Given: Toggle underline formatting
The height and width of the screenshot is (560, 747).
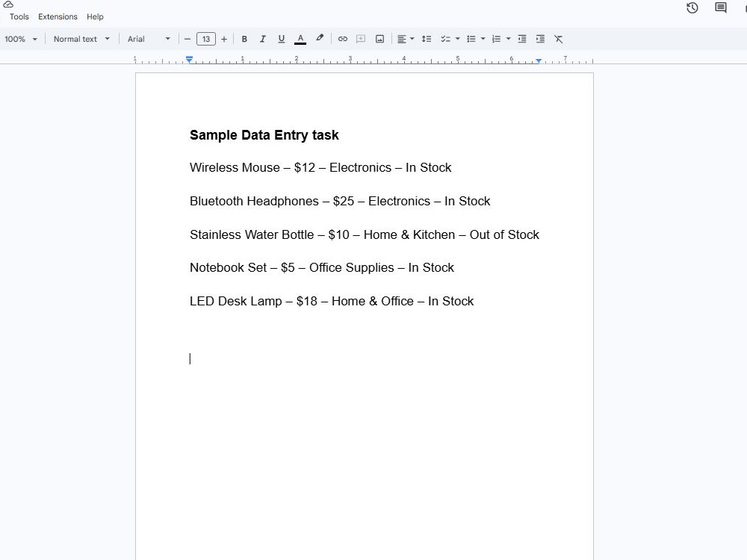Looking at the screenshot, I should point(282,39).
